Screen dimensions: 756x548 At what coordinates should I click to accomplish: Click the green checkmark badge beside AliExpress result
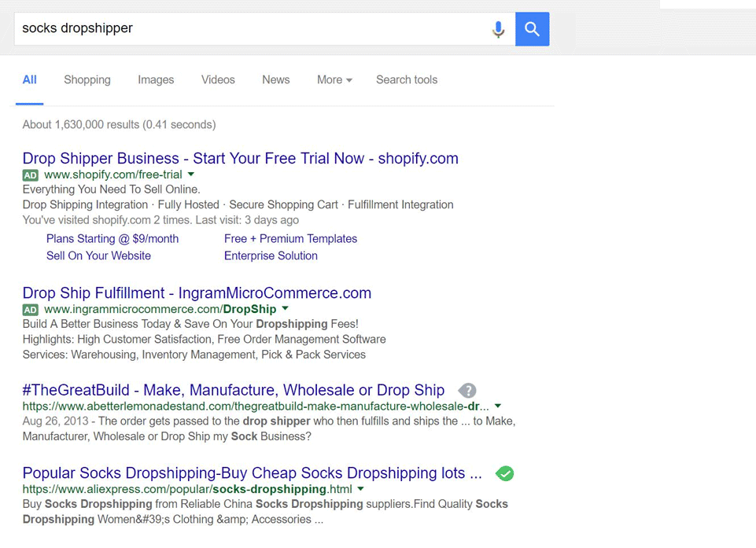tap(504, 474)
